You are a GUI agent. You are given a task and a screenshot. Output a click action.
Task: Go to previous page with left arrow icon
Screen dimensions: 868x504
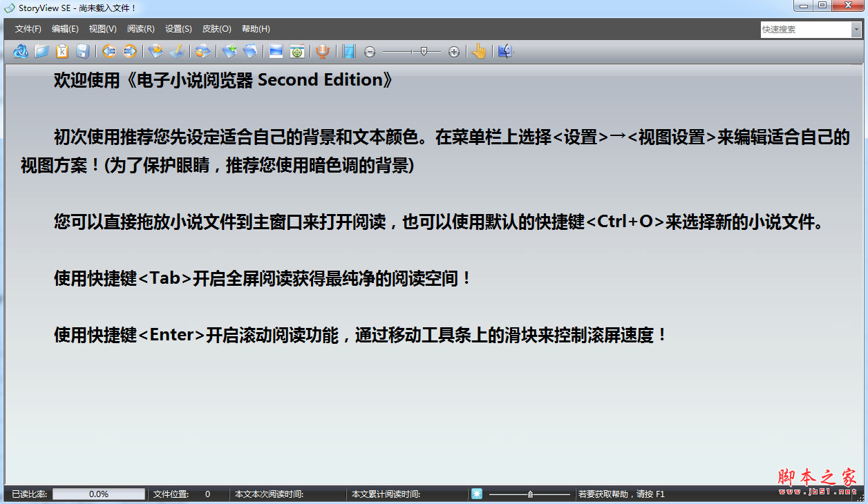[108, 51]
